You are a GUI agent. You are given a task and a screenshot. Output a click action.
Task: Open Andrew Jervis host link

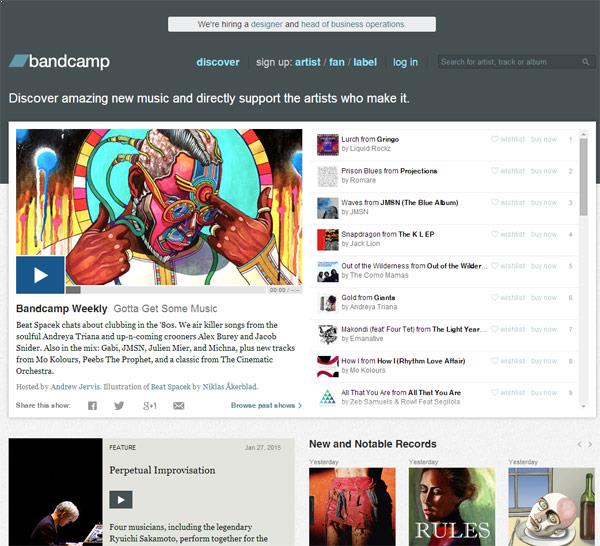75,386
